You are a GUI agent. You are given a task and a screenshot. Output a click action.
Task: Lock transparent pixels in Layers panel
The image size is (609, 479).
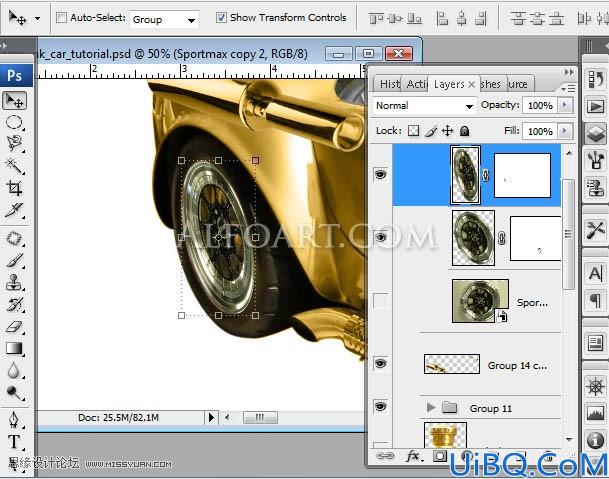pyautogui.click(x=414, y=131)
